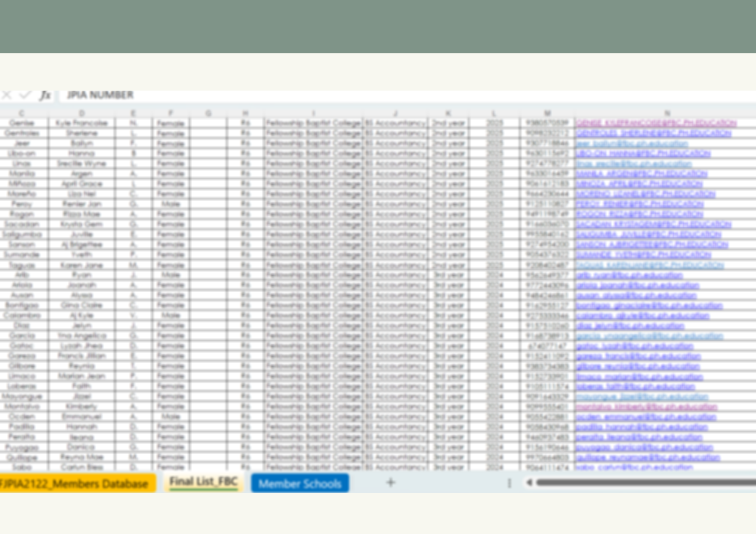This screenshot has width=756, height=534.
Task: Add a new sheet with plus icon
Action: [x=391, y=482]
